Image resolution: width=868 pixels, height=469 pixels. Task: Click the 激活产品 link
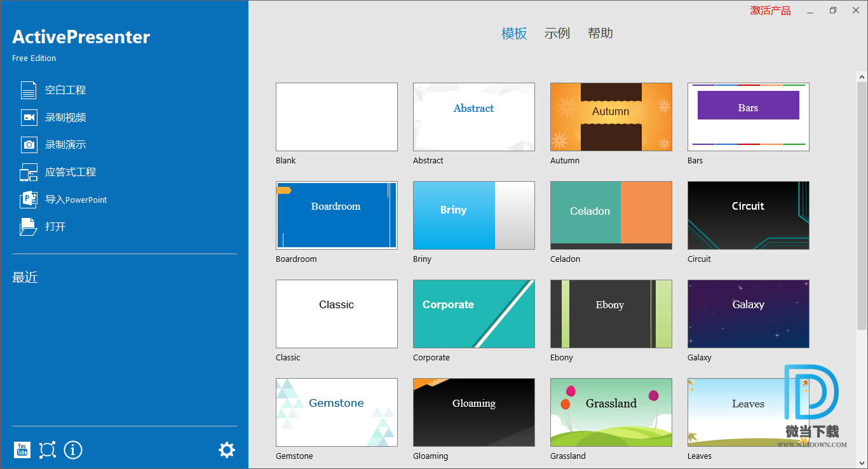(x=771, y=10)
